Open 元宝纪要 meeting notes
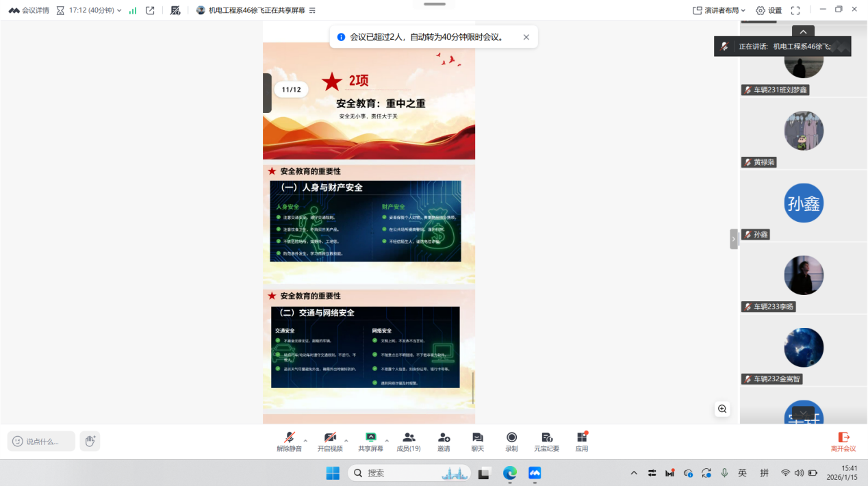 [x=546, y=438]
